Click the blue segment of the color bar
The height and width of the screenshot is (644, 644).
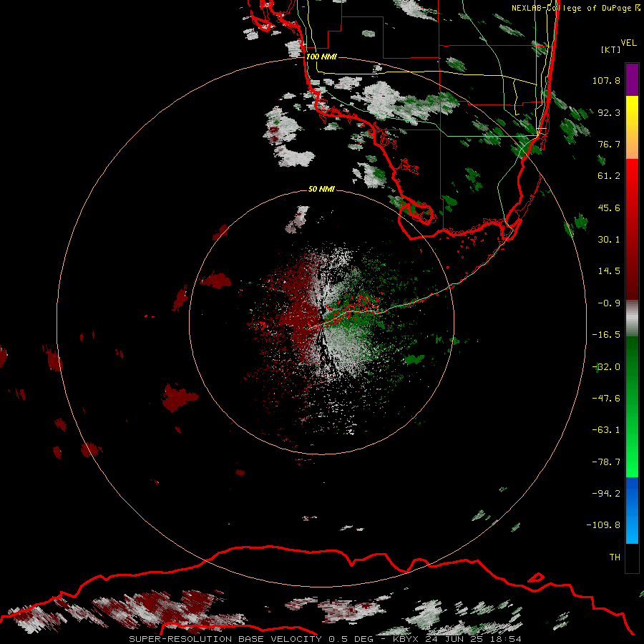[632, 510]
